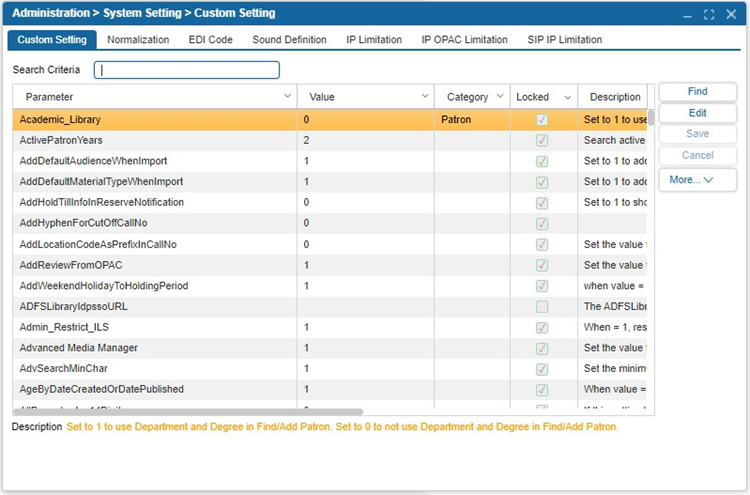
Task: Open the Locked column filter dropdown
Action: pos(567,97)
